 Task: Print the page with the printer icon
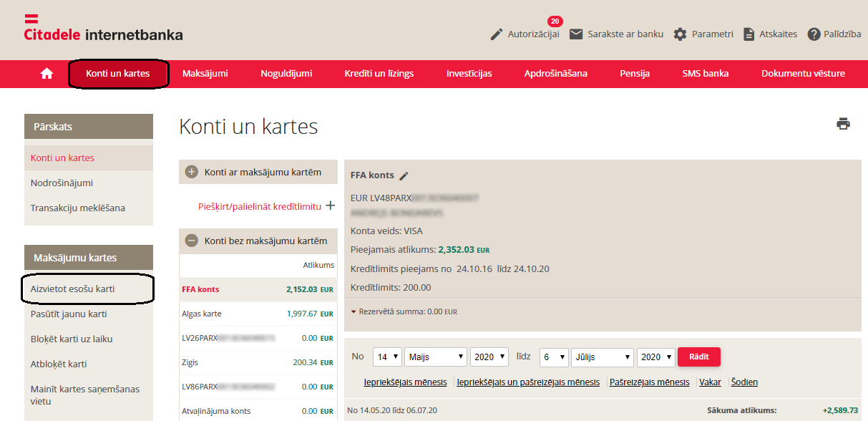point(844,124)
